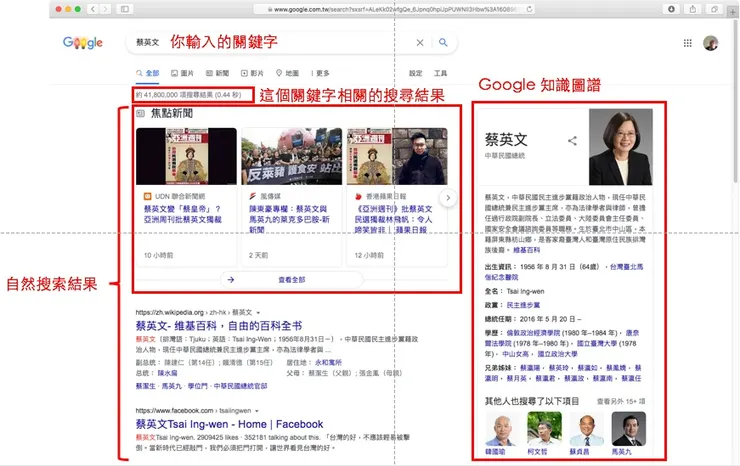740x466 pixels.
Task: Open the 更多 menu
Action: [x=320, y=73]
